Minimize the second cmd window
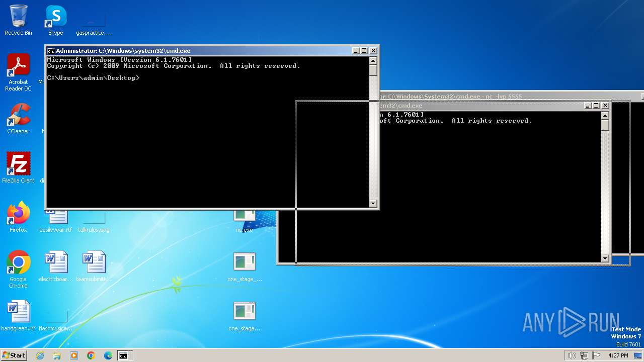 point(588,106)
